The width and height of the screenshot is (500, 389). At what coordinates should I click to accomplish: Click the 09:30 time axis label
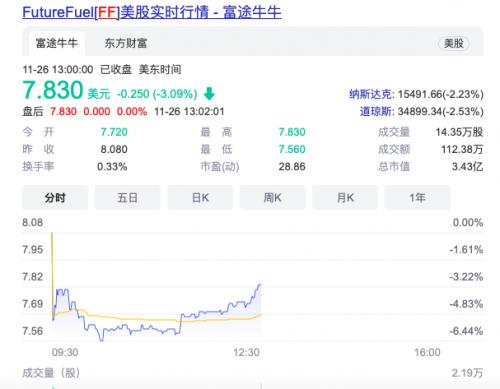pos(65,352)
